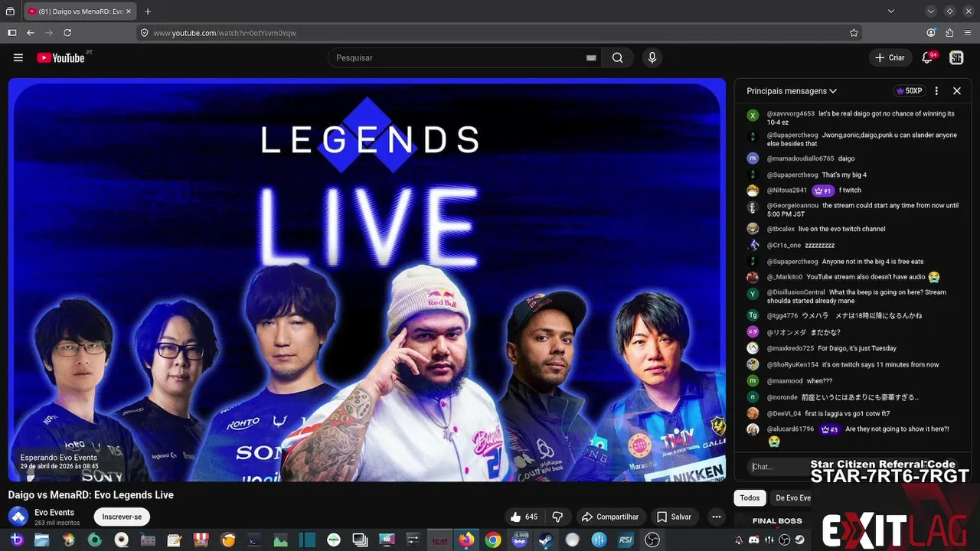Go to the YouTube home logo
This screenshot has width=980, height=551.
coord(60,57)
